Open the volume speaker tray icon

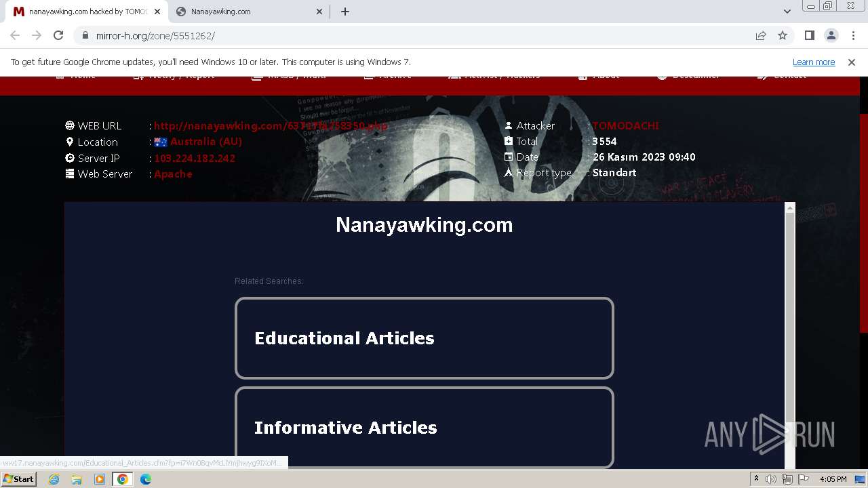(771, 479)
